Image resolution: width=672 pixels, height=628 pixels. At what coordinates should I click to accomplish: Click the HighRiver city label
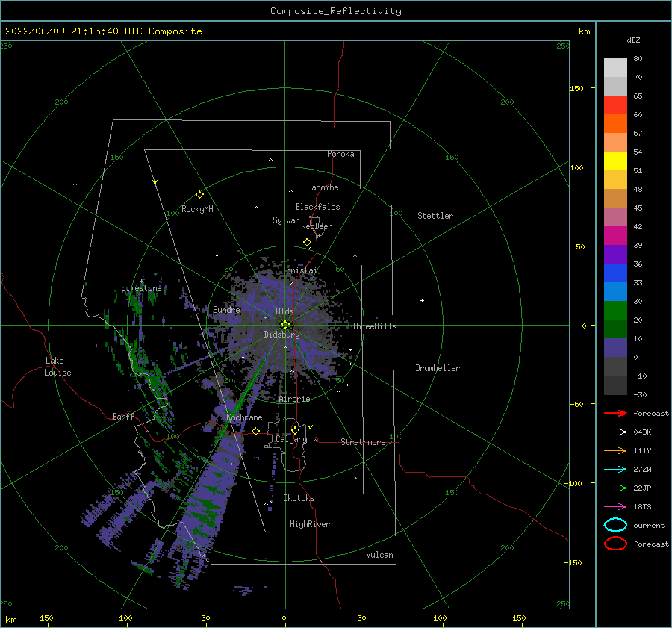pos(310,524)
